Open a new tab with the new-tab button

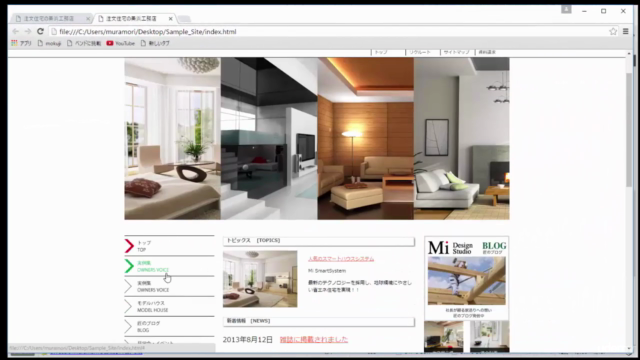184,19
